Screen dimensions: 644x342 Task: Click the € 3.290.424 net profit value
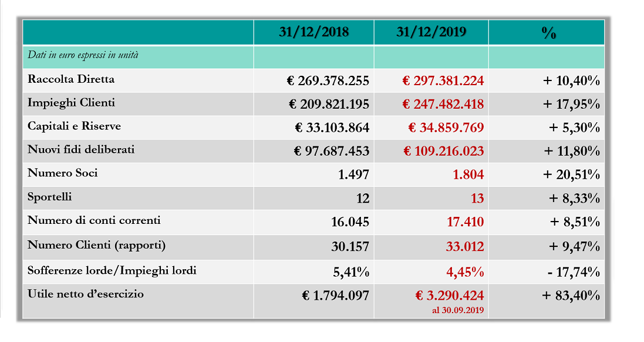449,296
